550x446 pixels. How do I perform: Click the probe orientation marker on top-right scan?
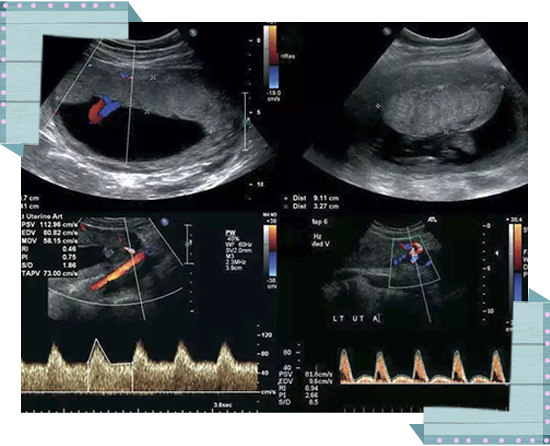click(x=387, y=31)
